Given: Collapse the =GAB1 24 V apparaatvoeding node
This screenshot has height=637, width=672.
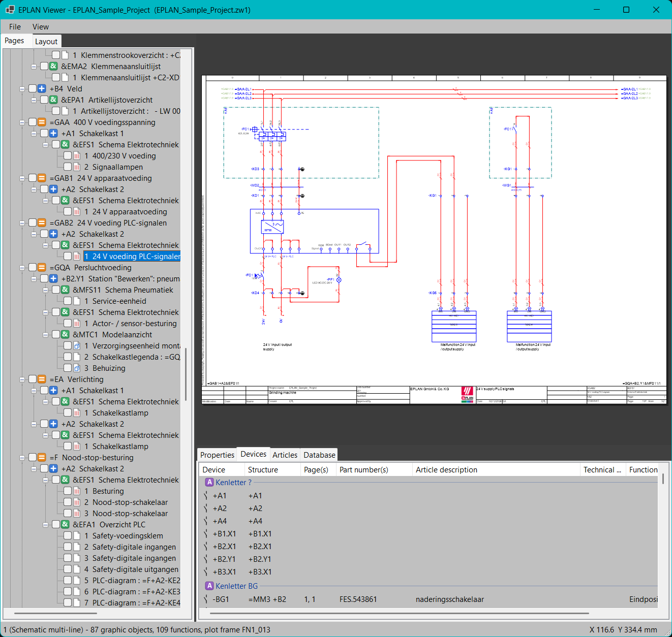Looking at the screenshot, I should pyautogui.click(x=22, y=178).
